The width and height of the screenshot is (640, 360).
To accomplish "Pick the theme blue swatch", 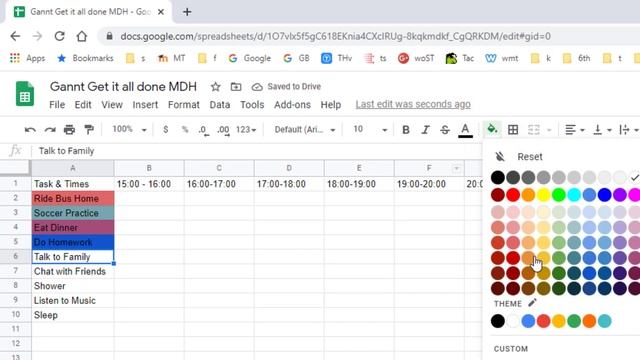I will tap(528, 321).
